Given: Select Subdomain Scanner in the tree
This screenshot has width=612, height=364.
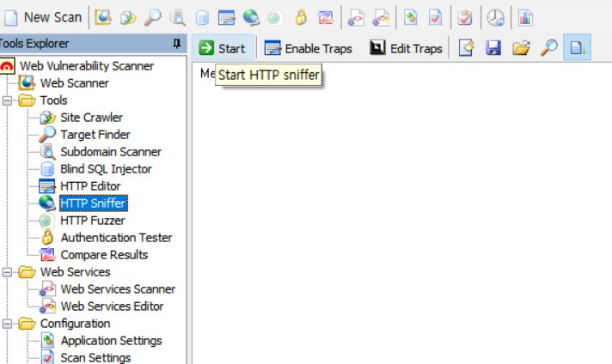Looking at the screenshot, I should pos(111,152).
